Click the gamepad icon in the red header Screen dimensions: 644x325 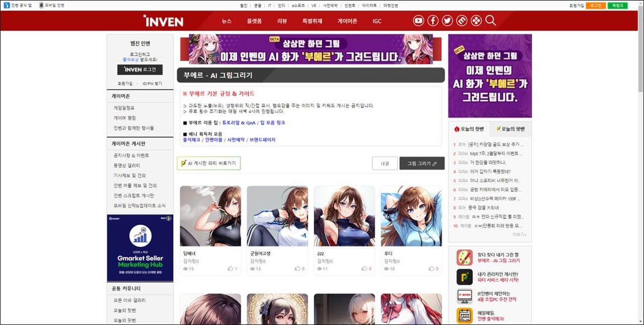click(476, 21)
